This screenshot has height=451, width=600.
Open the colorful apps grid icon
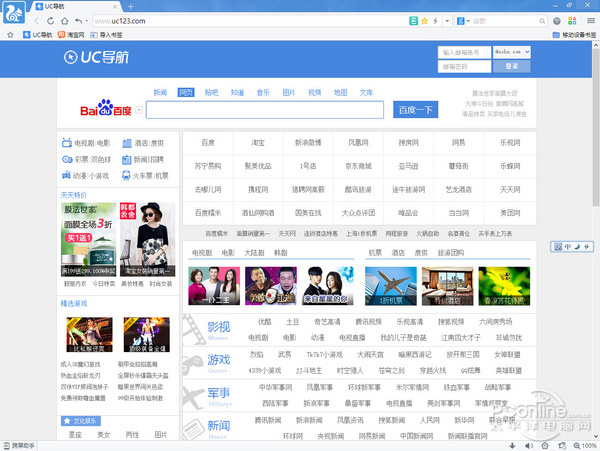(x=572, y=21)
